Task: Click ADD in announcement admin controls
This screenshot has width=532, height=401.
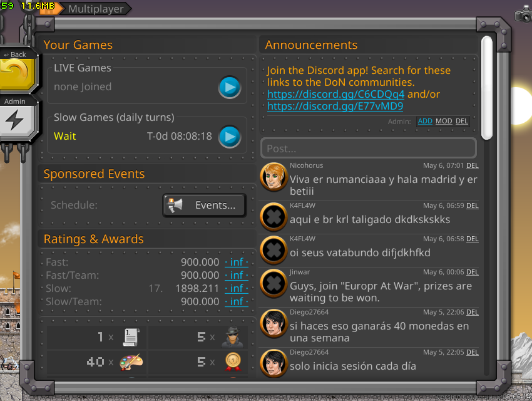Action: pyautogui.click(x=425, y=121)
